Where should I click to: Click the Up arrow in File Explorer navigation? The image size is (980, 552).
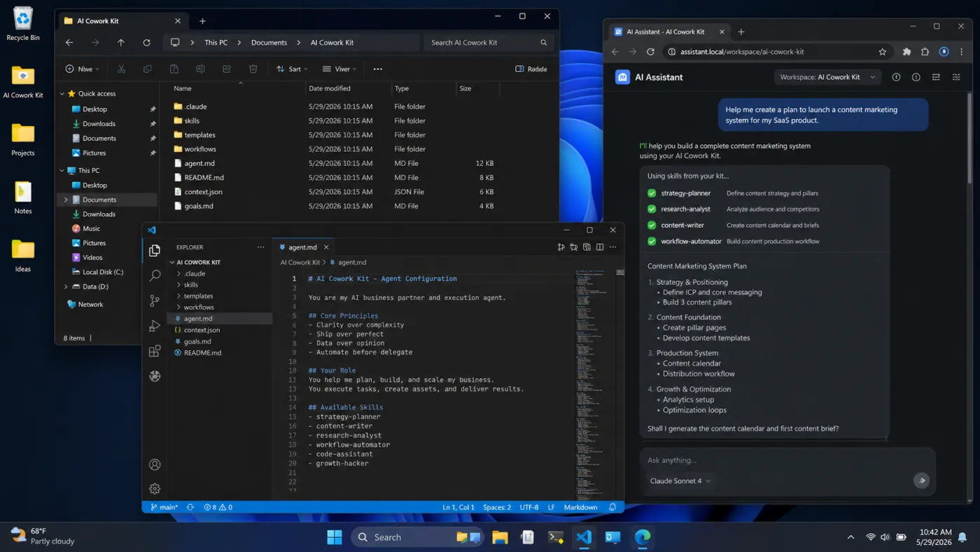[x=121, y=43]
